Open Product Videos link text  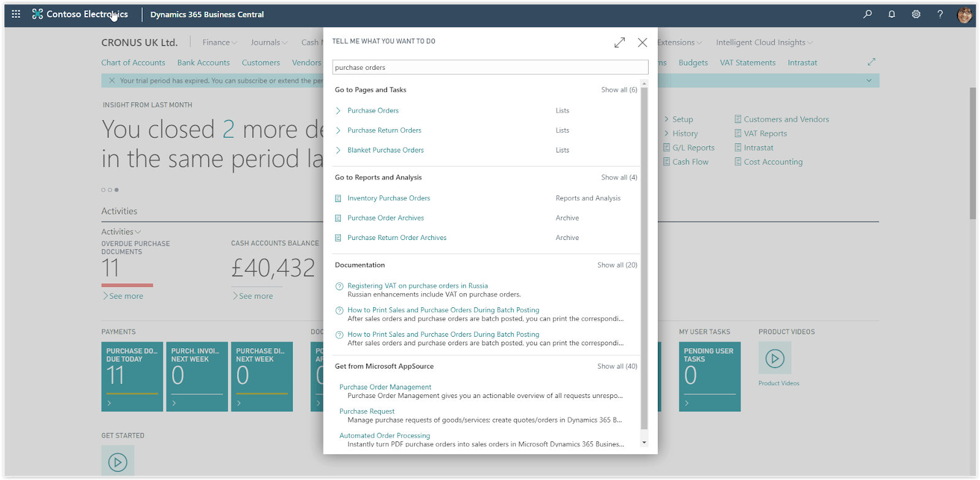coord(778,383)
